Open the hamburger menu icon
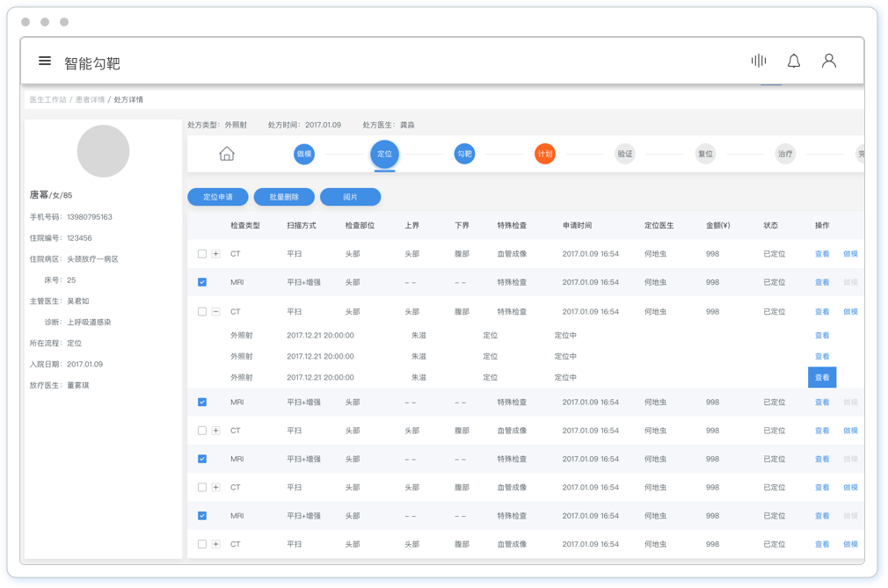 point(45,62)
